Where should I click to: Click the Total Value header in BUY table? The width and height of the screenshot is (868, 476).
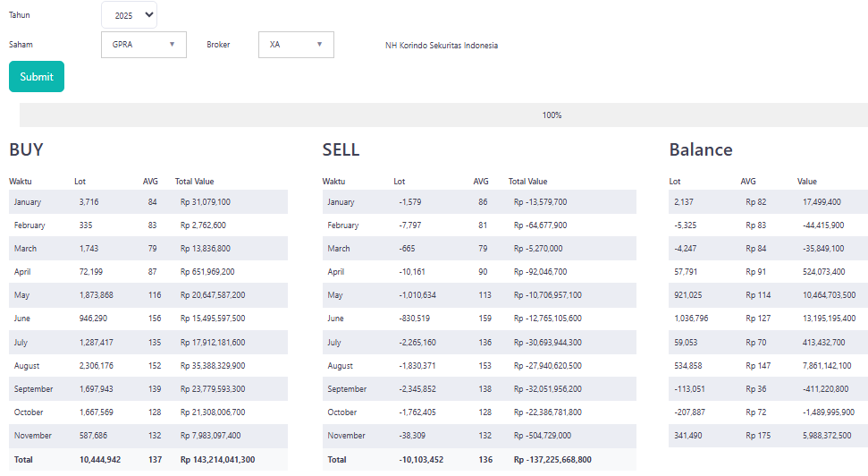tap(194, 182)
